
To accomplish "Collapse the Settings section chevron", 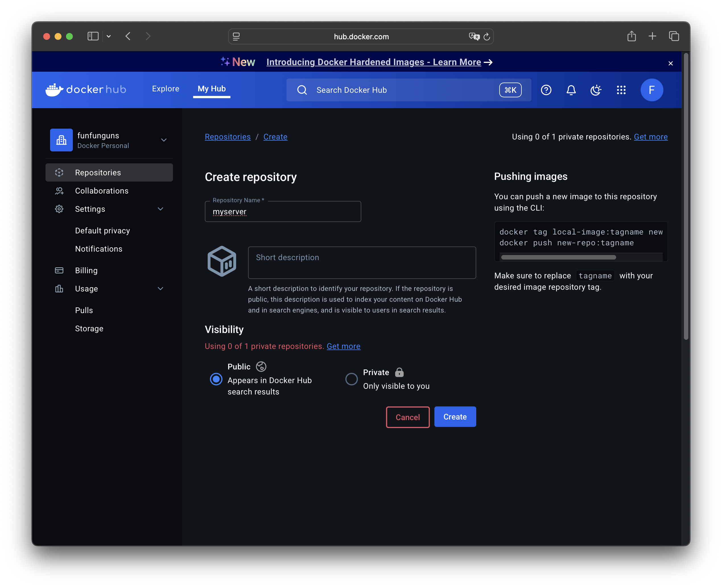I will [160, 209].
